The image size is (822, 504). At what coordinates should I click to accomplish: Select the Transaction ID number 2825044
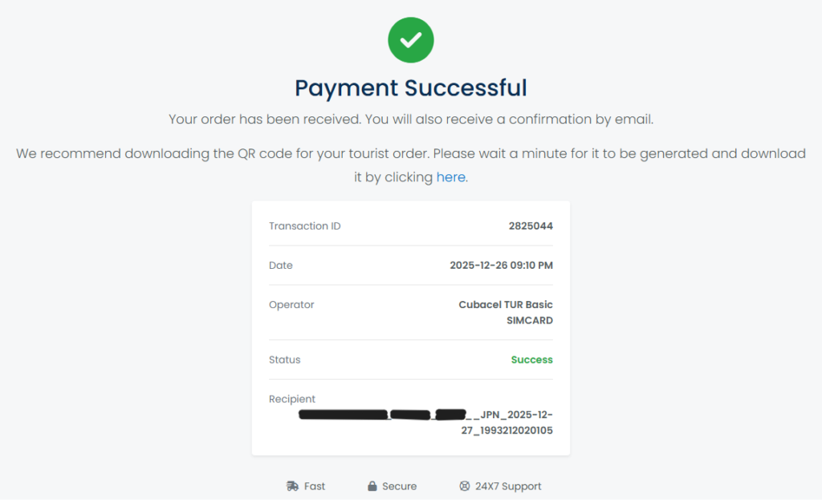(x=531, y=226)
